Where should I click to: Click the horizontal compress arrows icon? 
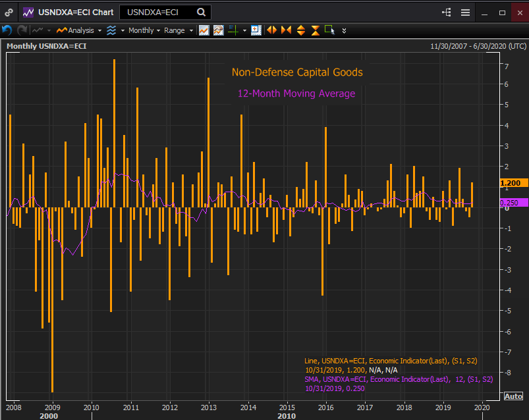[x=286, y=30]
